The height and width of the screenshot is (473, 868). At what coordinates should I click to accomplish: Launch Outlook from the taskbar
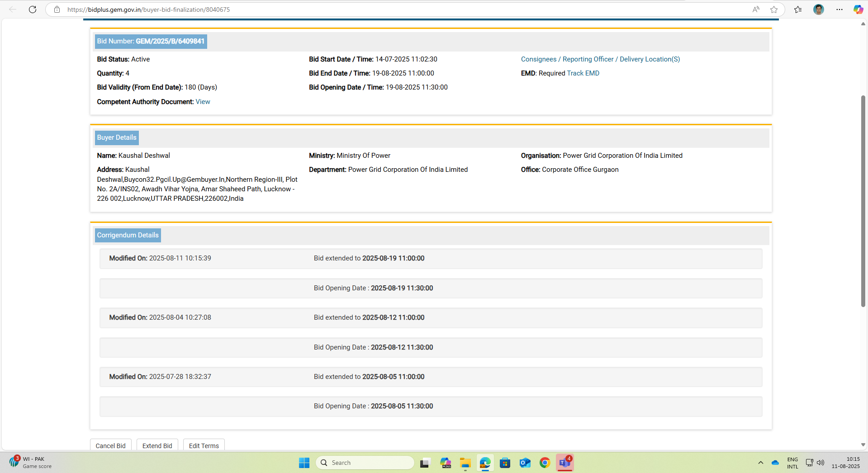point(525,463)
